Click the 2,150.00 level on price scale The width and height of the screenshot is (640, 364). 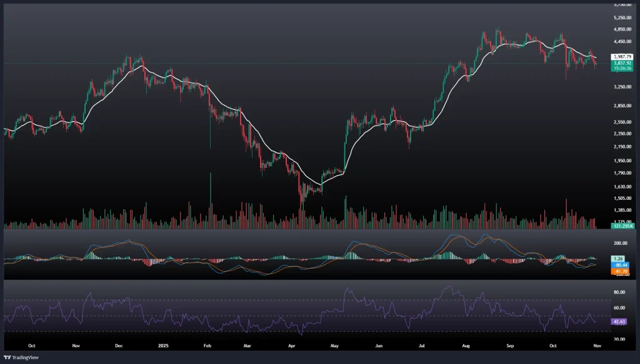tap(622, 147)
